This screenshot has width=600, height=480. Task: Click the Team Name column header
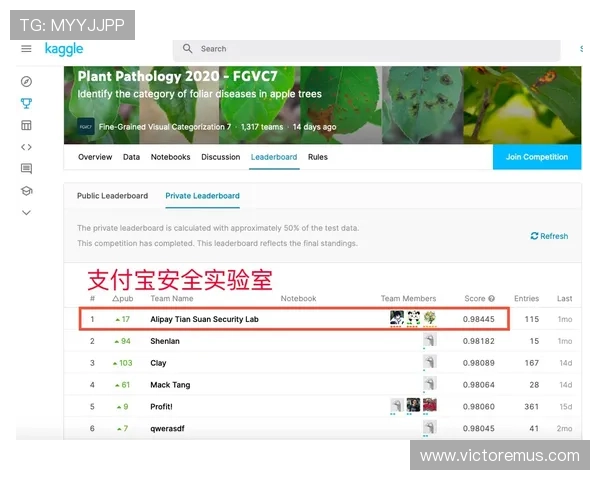tap(172, 299)
